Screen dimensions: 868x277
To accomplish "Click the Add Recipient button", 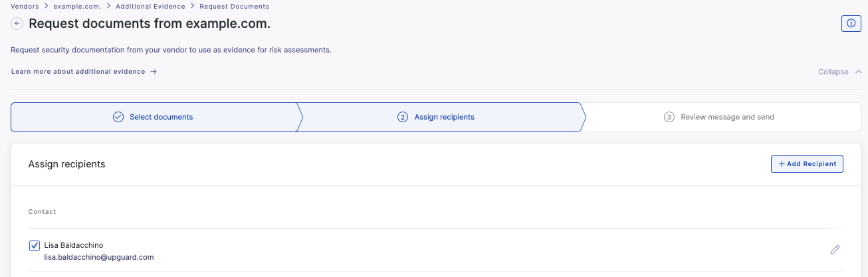I will pyautogui.click(x=807, y=164).
